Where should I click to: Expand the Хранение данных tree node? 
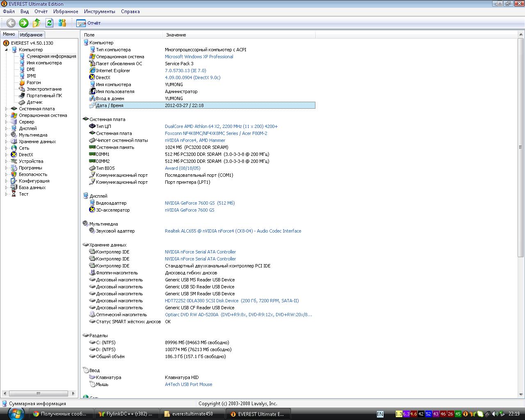pos(7,142)
